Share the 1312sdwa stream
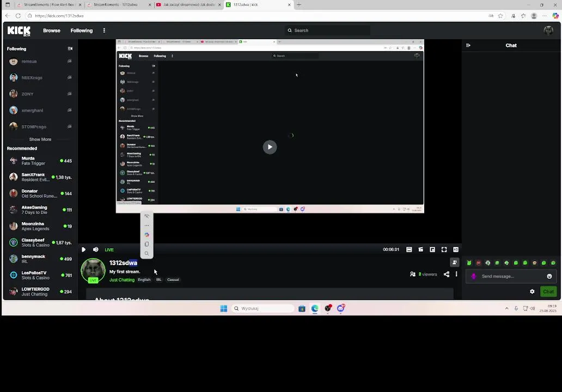562x392 pixels. [447, 274]
